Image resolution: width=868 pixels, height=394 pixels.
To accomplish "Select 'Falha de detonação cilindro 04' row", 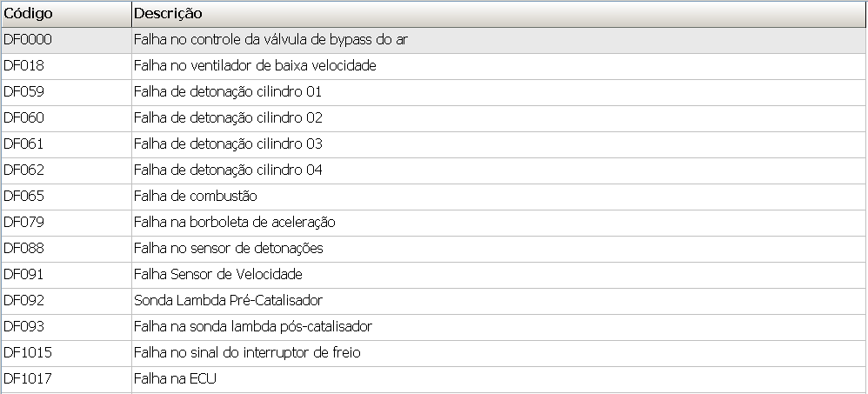I will click(x=228, y=170).
